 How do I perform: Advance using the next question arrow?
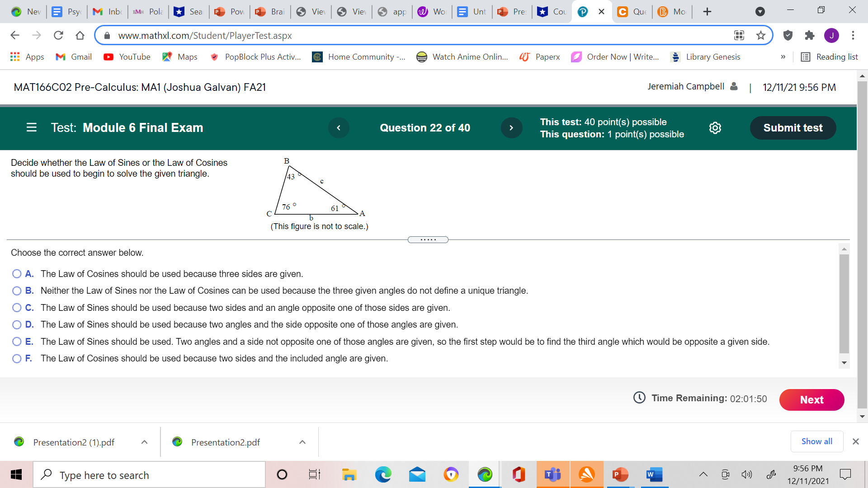(x=511, y=128)
